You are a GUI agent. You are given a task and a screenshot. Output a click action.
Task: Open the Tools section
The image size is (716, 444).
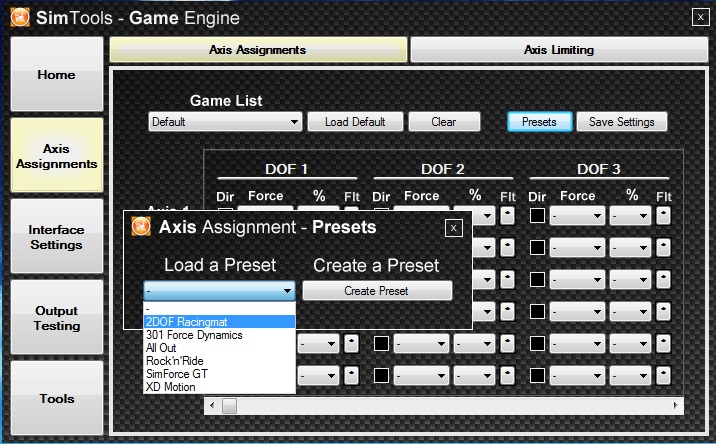[57, 398]
